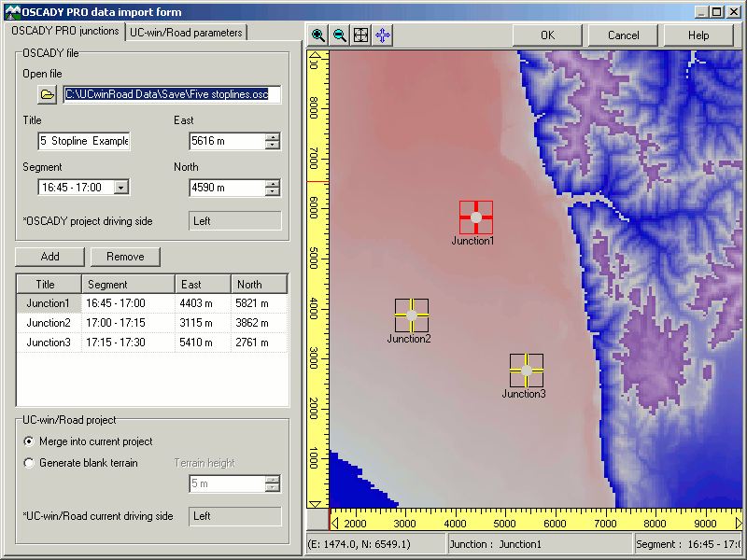Click the Title field with 5 Stopline Example
The image size is (747, 560).
(84, 141)
